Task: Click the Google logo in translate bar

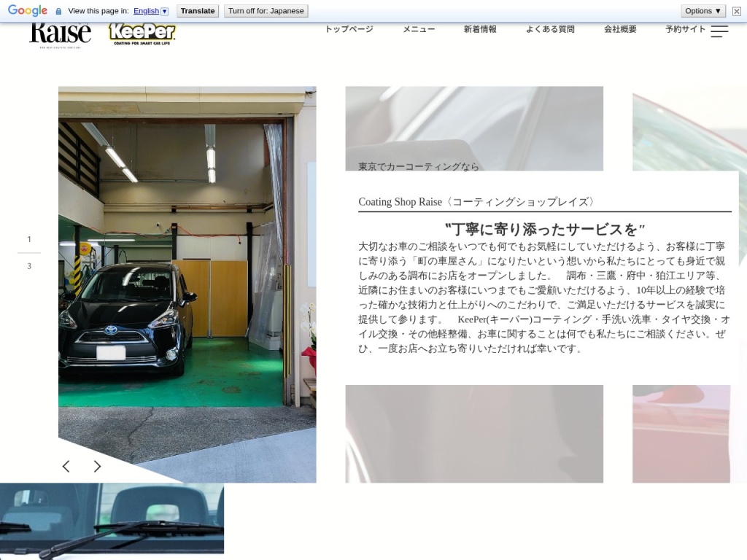Action: [28, 11]
